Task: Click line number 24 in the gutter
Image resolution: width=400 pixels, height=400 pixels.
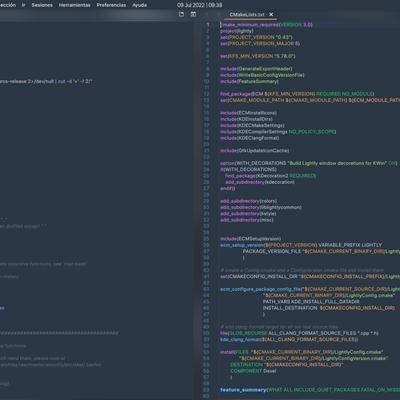Action: [206, 169]
